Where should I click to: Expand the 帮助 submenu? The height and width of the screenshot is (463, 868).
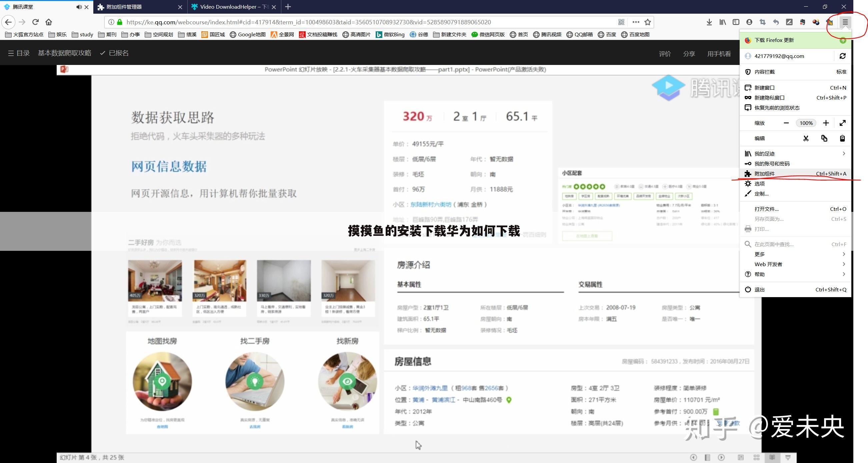point(795,274)
